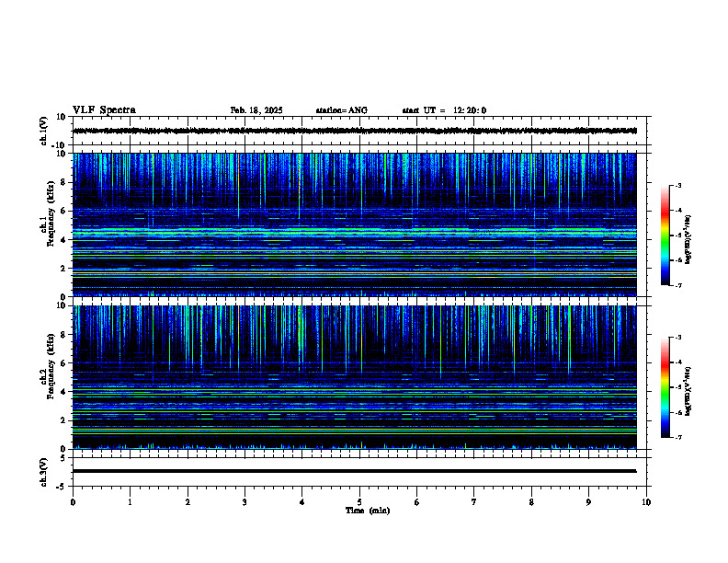Click the log(PSD) label beside ch.2 color bar
This screenshot has height=563, width=728.
tap(688, 391)
